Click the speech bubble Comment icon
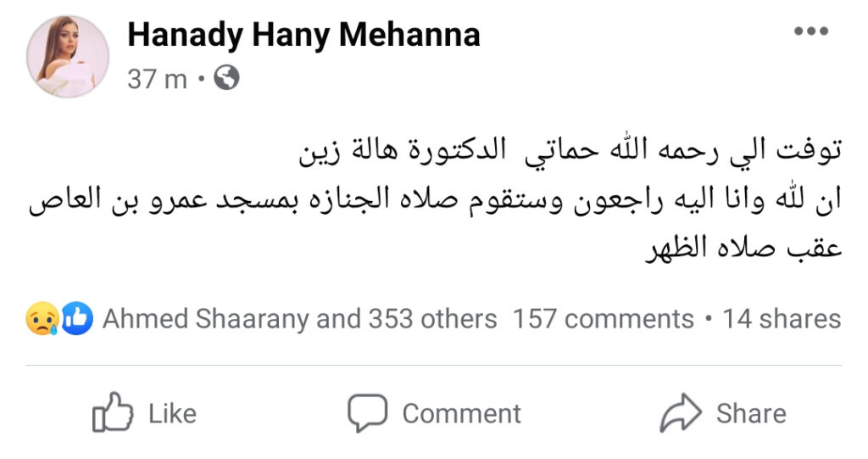The width and height of the screenshot is (868, 459). (x=367, y=413)
